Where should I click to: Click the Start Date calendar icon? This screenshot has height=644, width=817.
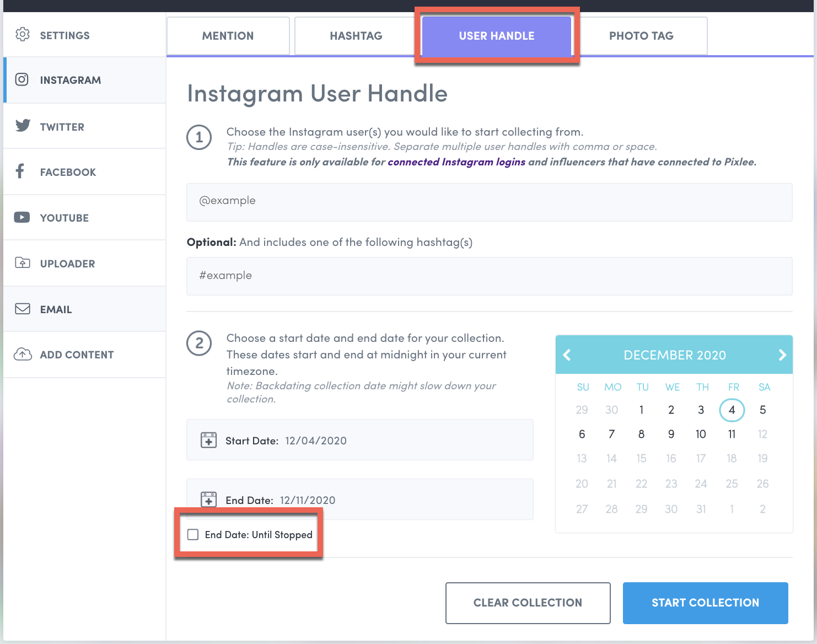point(208,441)
